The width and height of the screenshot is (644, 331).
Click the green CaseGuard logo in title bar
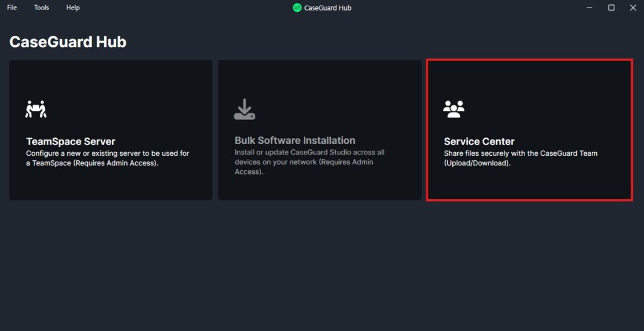(x=297, y=8)
